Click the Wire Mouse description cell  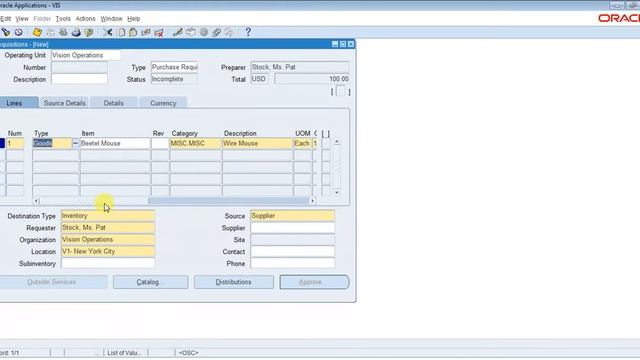(257, 143)
